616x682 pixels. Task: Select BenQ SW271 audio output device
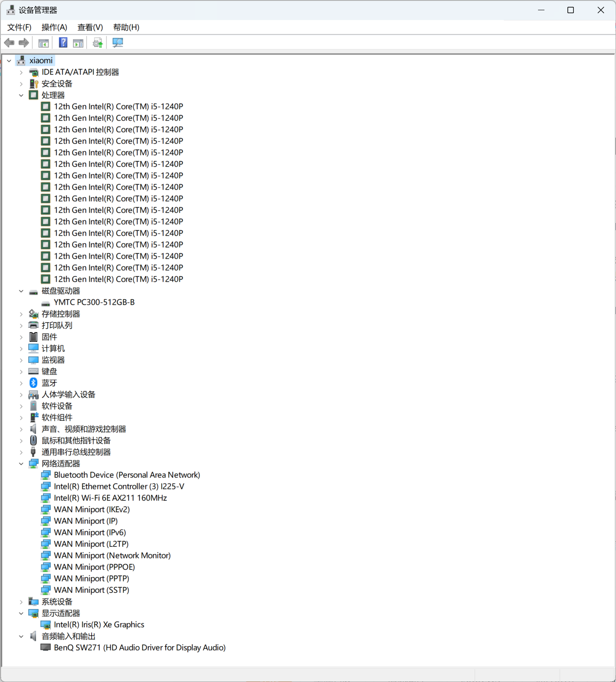(x=139, y=647)
